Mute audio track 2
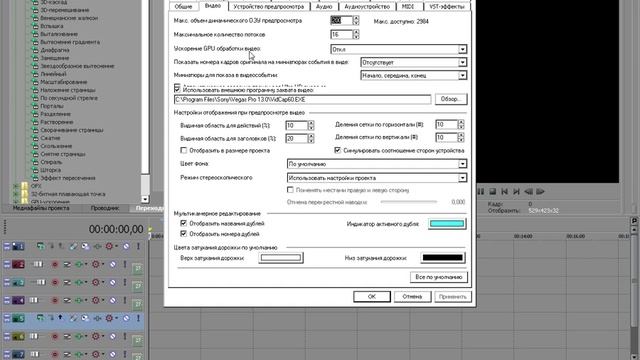Image resolution: width=640 pixels, height=360 pixels. 113,264
